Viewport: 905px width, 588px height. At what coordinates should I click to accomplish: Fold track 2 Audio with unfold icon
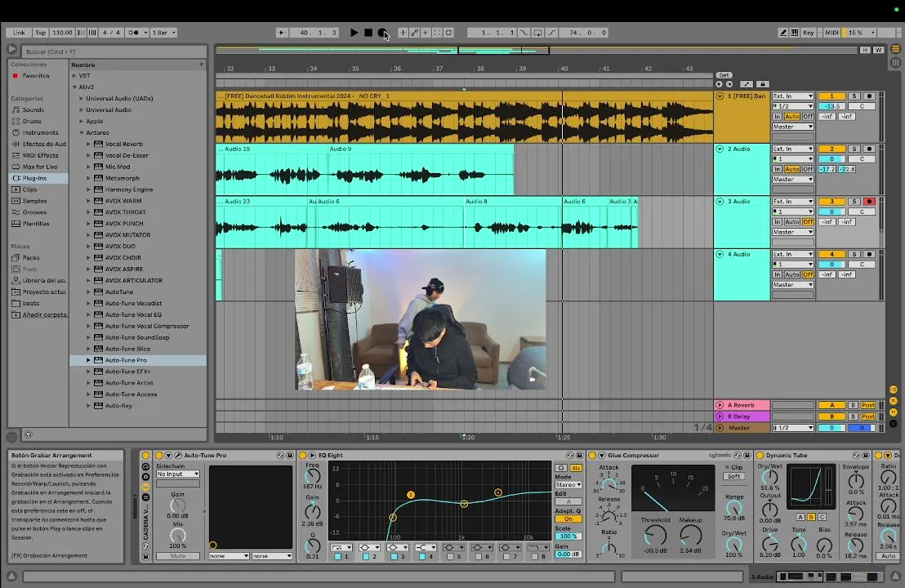pyautogui.click(x=720, y=149)
